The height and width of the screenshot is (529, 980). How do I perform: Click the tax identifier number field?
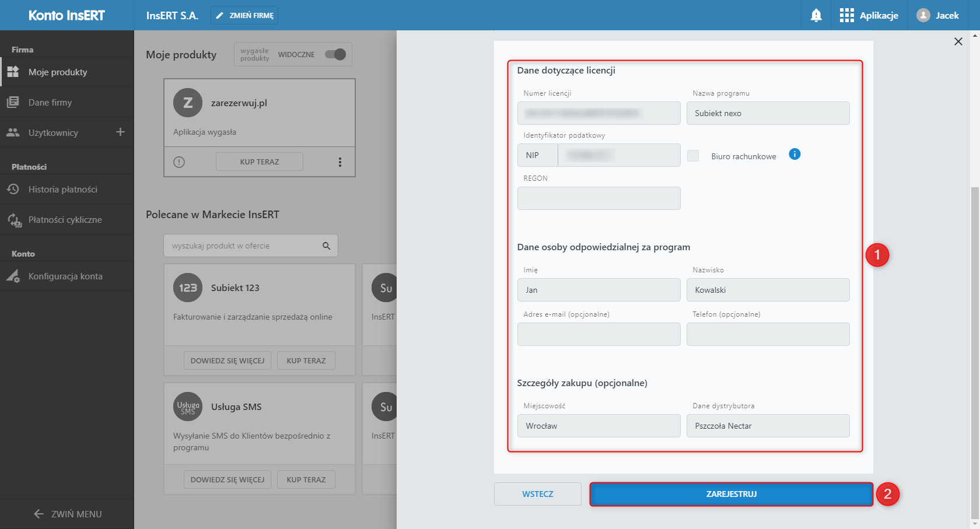point(619,155)
